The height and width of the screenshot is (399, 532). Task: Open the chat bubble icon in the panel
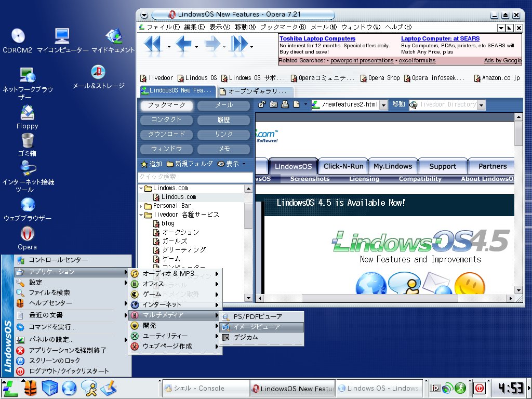click(89, 388)
